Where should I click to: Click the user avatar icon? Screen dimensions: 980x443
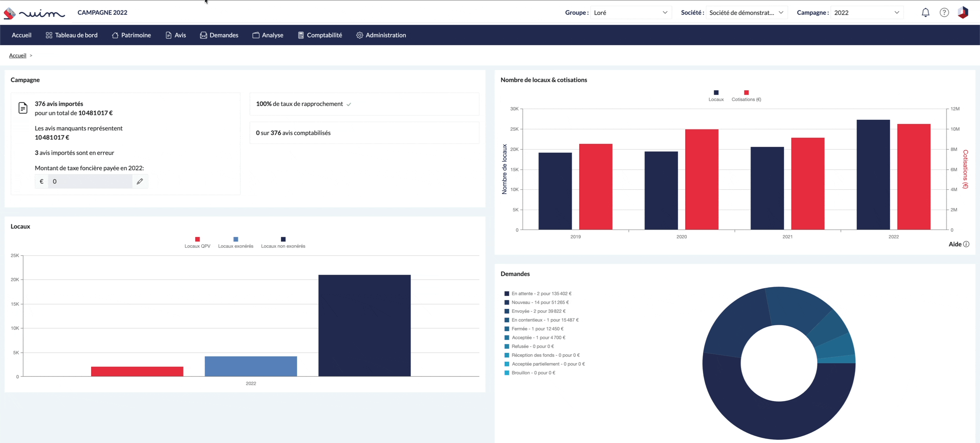[x=963, y=13]
